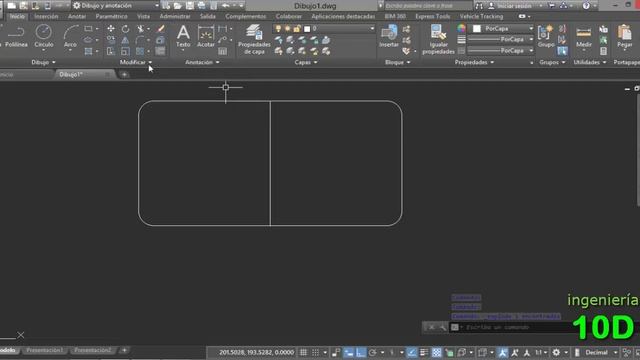The image size is (640, 360).
Task: Select the Círculo tool
Action: 44,36
